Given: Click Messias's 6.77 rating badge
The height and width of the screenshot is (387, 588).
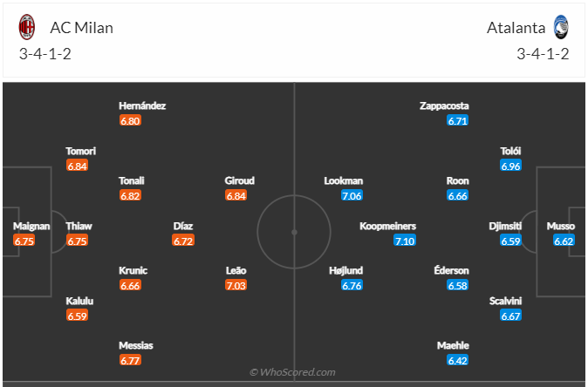Looking at the screenshot, I should (130, 359).
